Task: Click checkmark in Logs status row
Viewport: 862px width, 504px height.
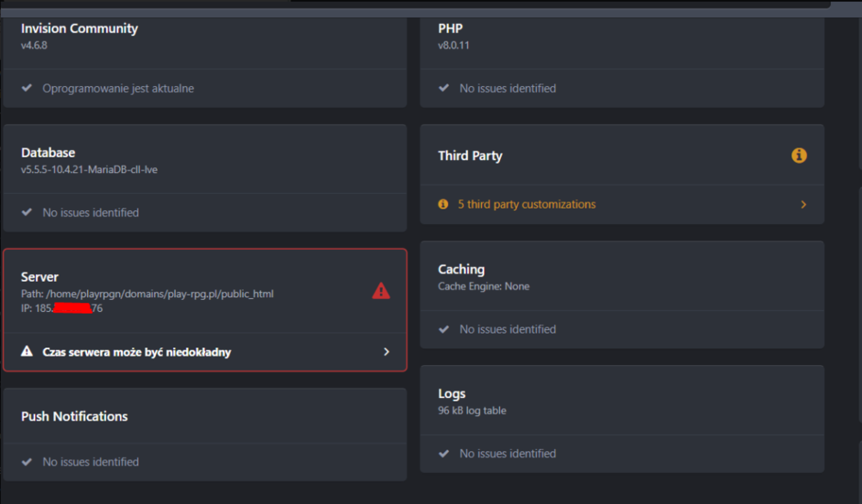Action: (x=444, y=453)
